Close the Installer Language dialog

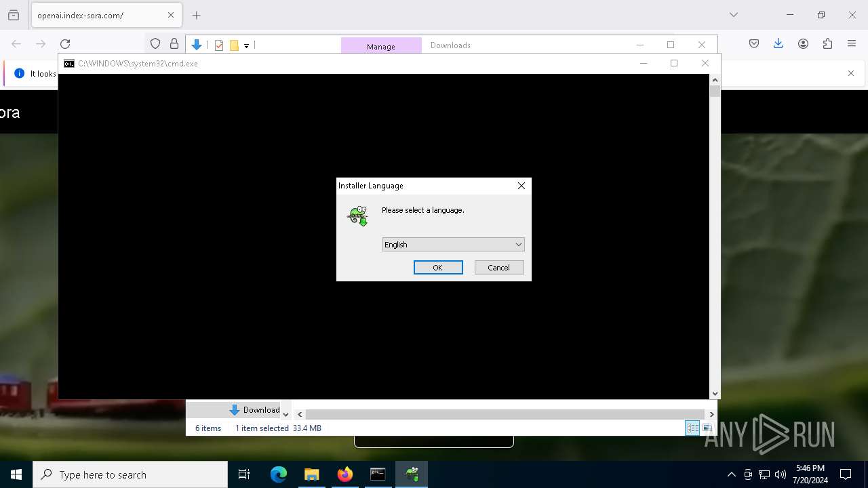pyautogui.click(x=521, y=186)
